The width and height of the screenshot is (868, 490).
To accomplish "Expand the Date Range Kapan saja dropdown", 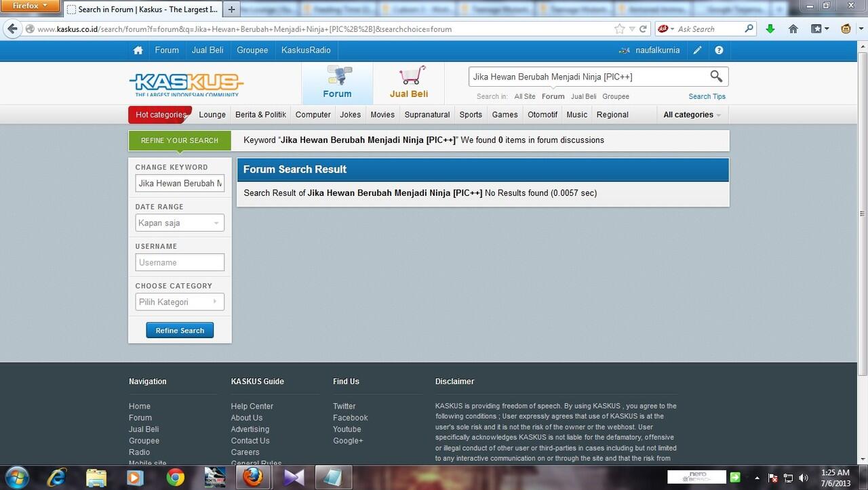I will point(180,223).
